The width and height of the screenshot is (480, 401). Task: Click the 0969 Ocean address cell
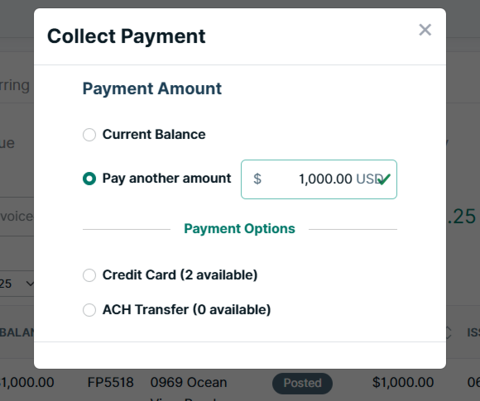click(189, 382)
